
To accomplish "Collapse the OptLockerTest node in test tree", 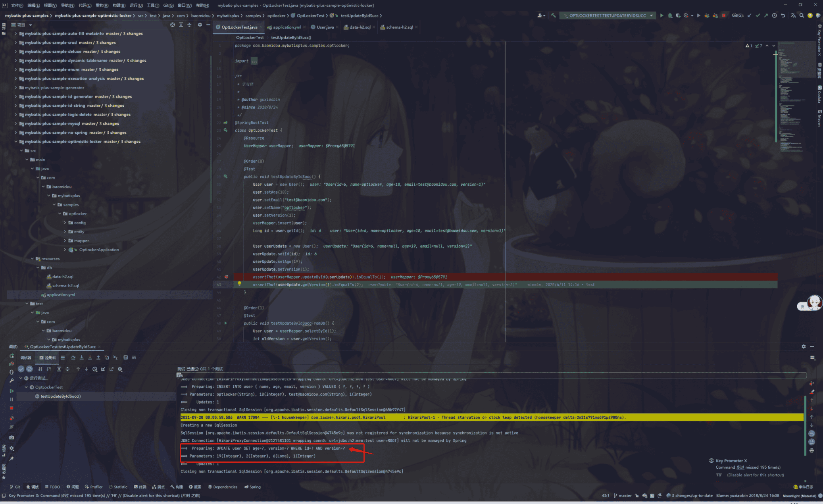I will [x=26, y=387].
